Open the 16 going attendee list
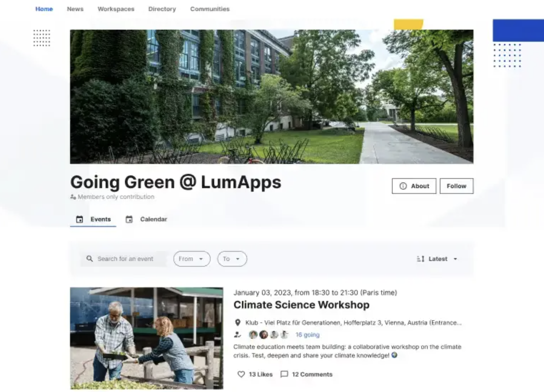This screenshot has height=392, width=544. [x=307, y=335]
